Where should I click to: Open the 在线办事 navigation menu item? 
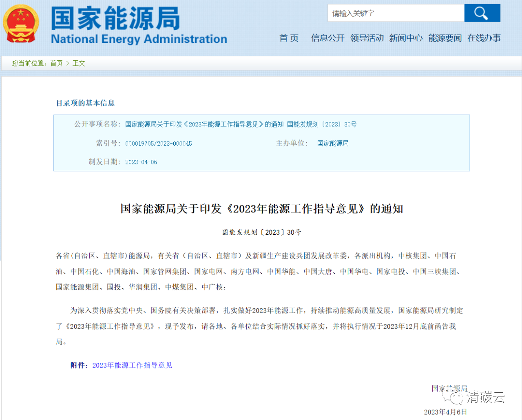click(x=484, y=38)
